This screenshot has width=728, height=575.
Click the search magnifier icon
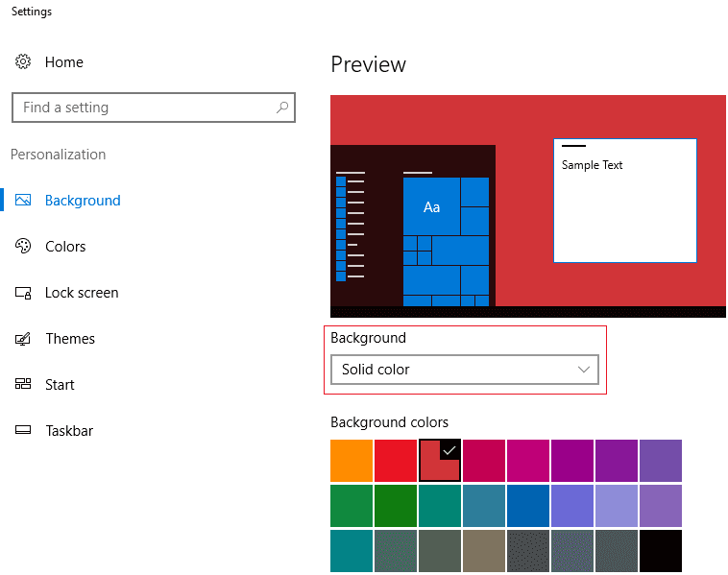pyautogui.click(x=282, y=108)
